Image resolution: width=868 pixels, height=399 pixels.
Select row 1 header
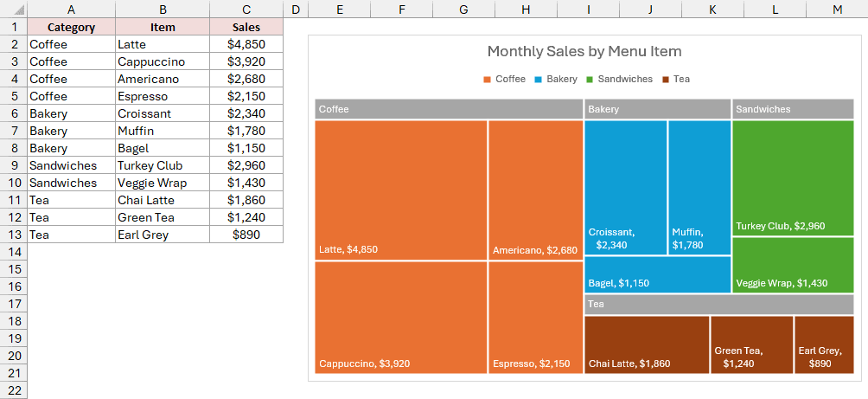(x=13, y=27)
